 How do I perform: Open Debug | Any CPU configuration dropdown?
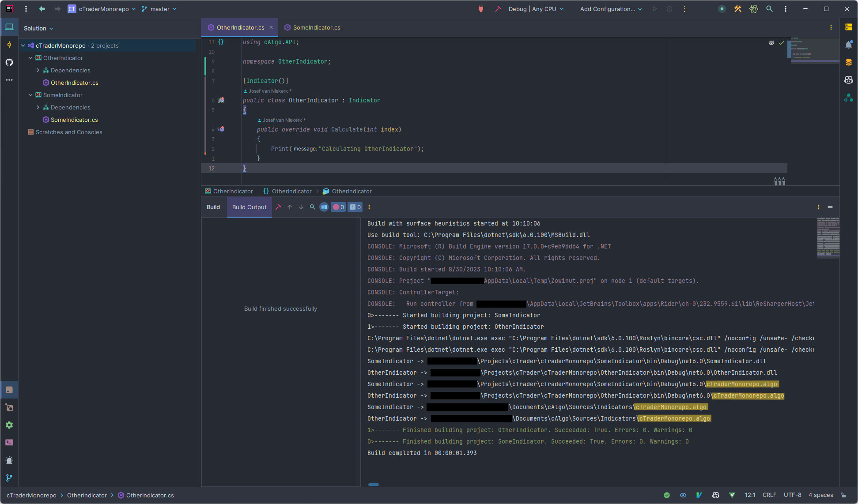(536, 9)
